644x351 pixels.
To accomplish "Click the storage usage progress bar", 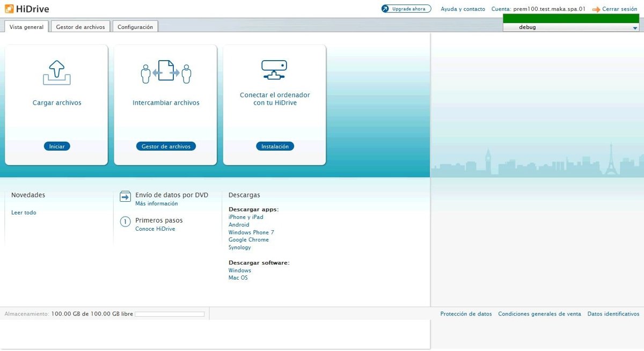I will 170,314.
